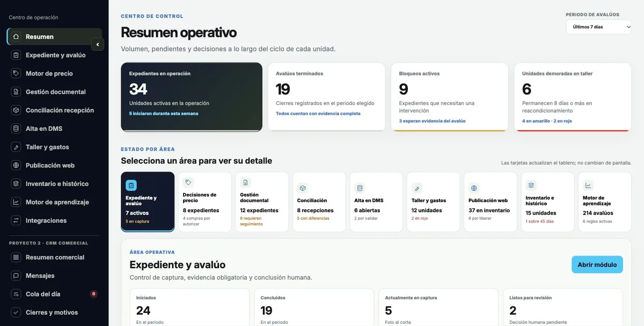Click the Iniciados 24 metric tile
Image resolution: width=644 pixels, height=326 pixels.
click(x=189, y=307)
